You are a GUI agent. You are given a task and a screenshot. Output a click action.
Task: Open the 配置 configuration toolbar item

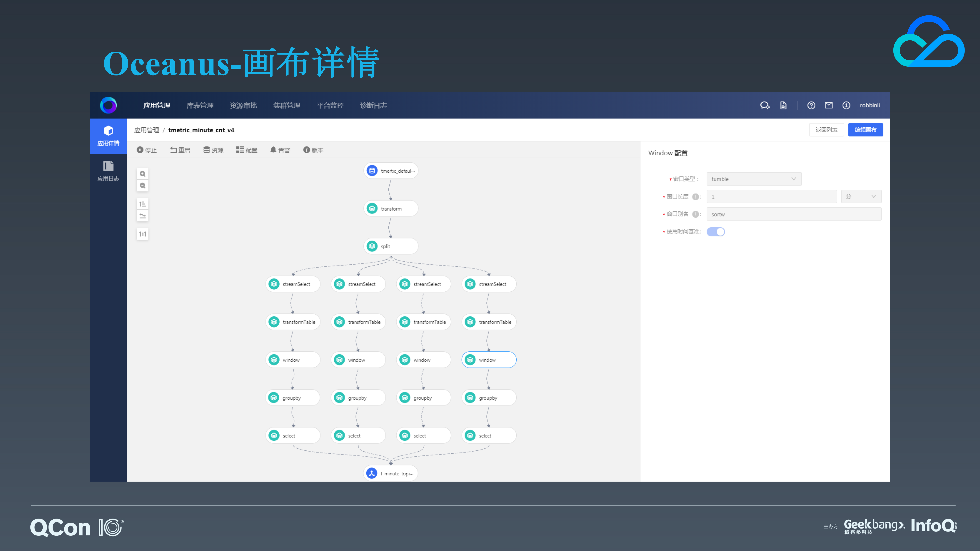point(247,150)
